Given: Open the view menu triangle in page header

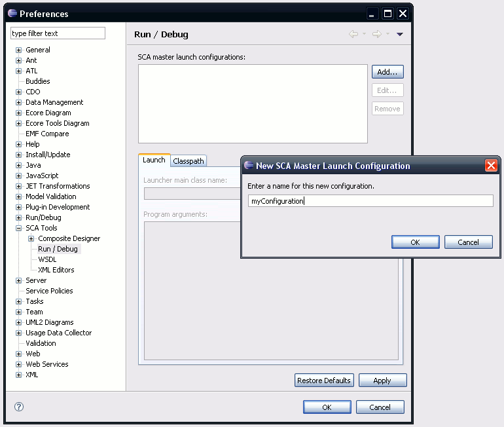Looking at the screenshot, I should [x=399, y=34].
